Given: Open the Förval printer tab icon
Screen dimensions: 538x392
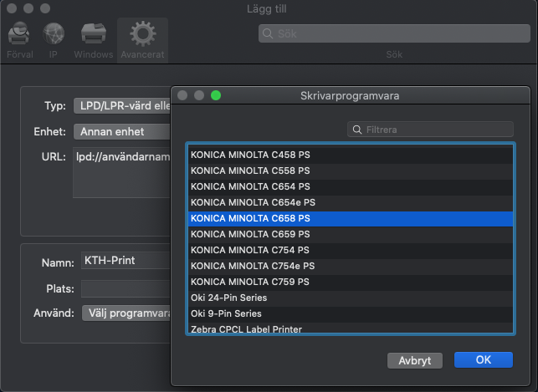Looking at the screenshot, I should 18,35.
